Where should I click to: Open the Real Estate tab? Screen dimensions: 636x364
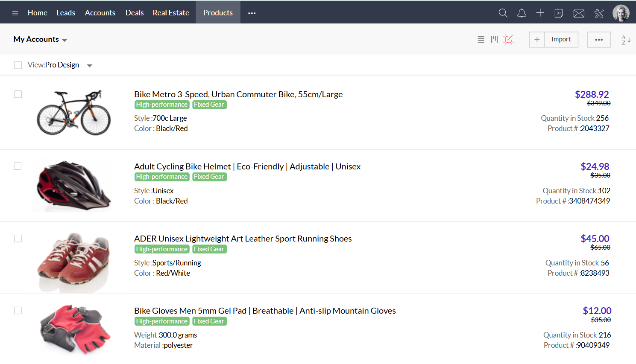pos(171,13)
